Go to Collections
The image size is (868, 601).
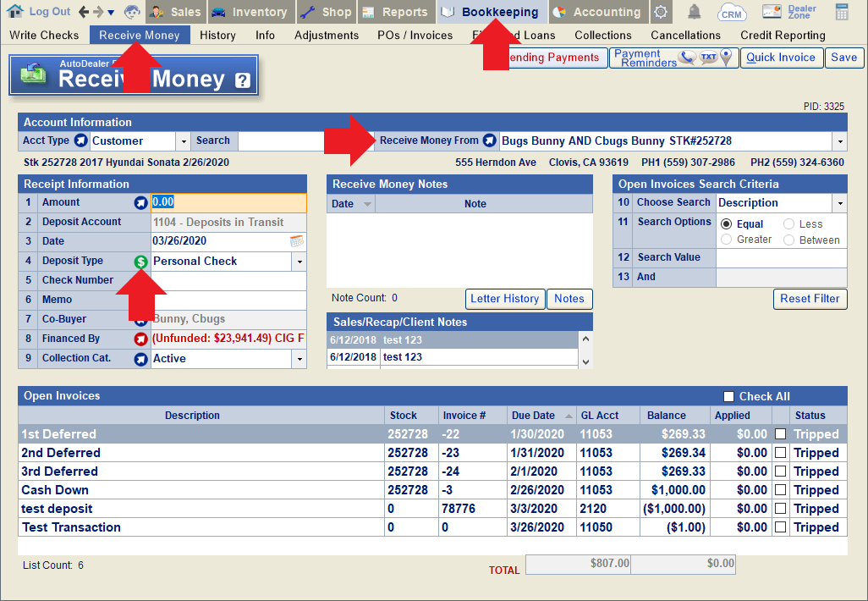coord(603,36)
